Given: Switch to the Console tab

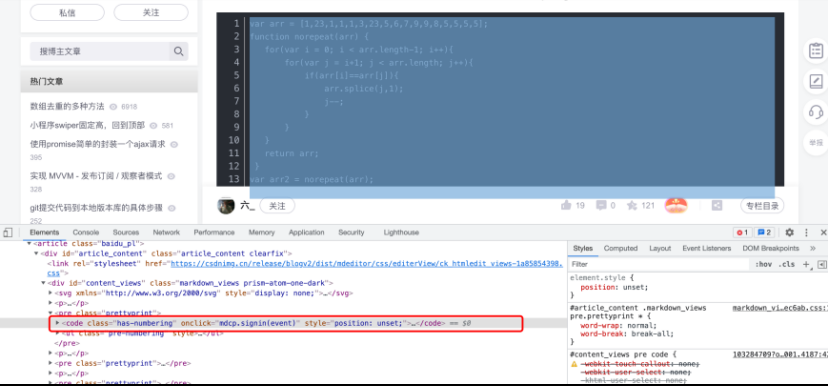Looking at the screenshot, I should click(x=86, y=232).
